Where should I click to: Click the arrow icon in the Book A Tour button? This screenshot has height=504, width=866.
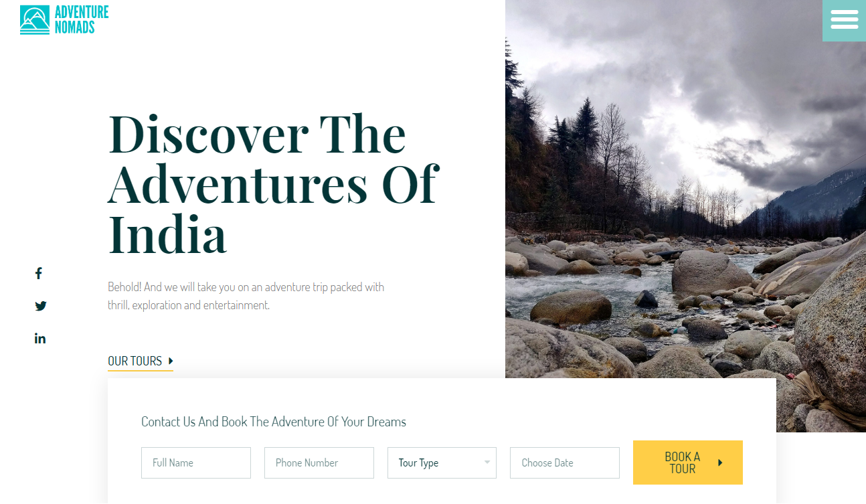point(720,463)
